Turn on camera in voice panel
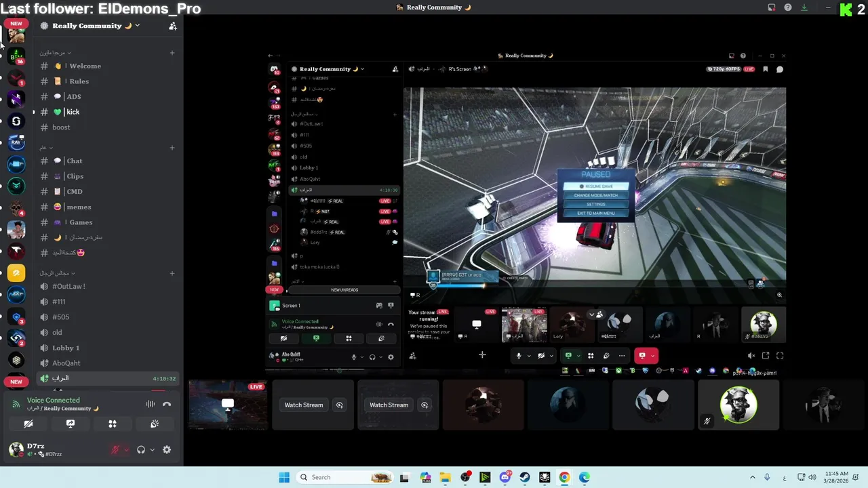The image size is (868, 488). click(x=28, y=424)
